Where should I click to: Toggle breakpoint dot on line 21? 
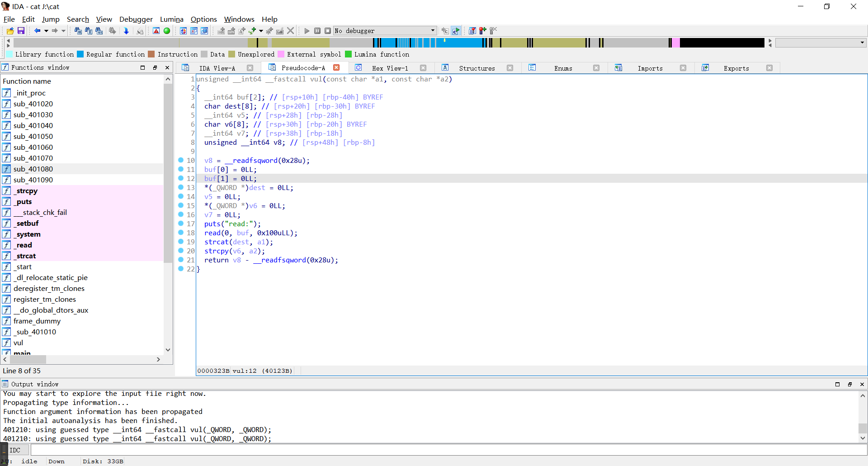(181, 260)
